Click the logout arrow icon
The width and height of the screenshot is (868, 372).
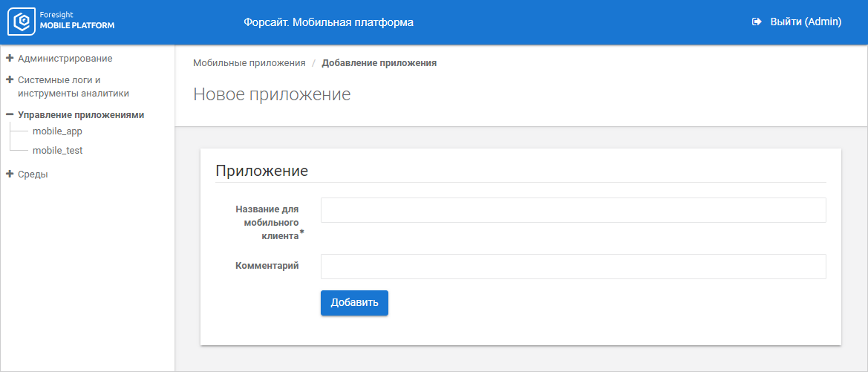tap(757, 22)
